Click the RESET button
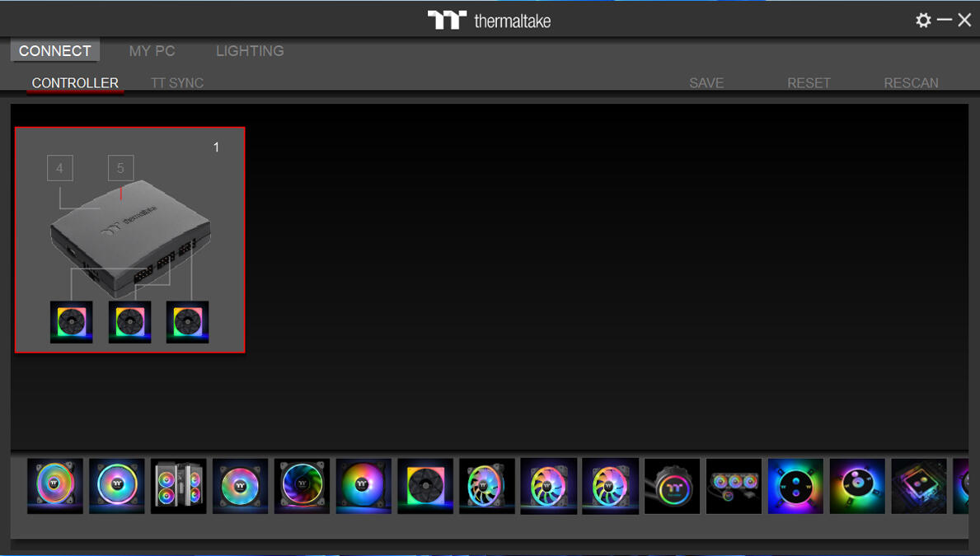 [809, 83]
